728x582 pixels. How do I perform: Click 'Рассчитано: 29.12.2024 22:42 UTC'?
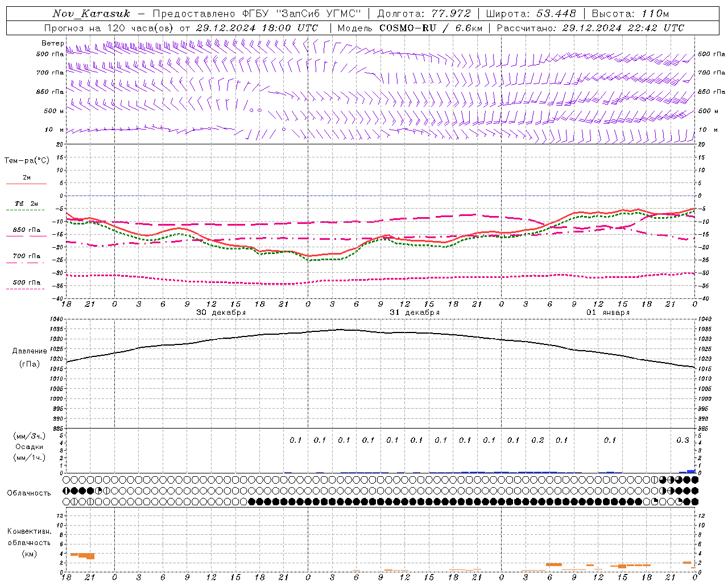coord(590,28)
